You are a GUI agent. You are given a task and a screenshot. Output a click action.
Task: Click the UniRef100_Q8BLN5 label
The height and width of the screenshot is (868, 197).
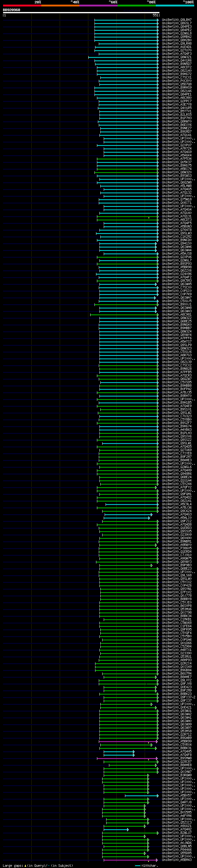[x=176, y=846]
